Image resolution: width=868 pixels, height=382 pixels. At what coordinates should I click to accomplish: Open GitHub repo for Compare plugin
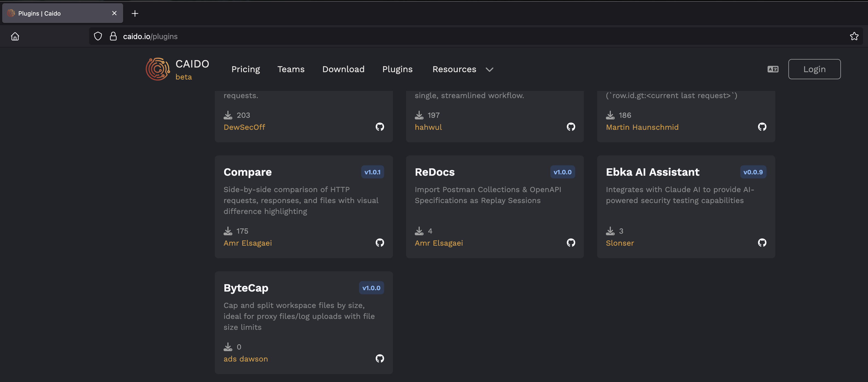tap(380, 243)
